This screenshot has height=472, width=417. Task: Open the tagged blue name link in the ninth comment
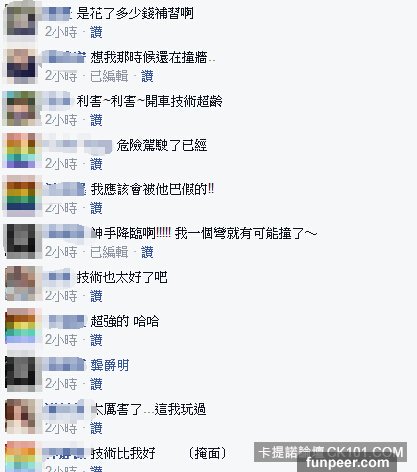pyautogui.click(x=110, y=366)
